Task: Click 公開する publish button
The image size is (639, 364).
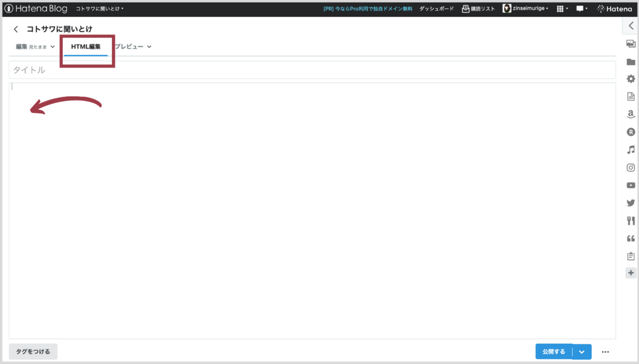Action: coord(554,352)
